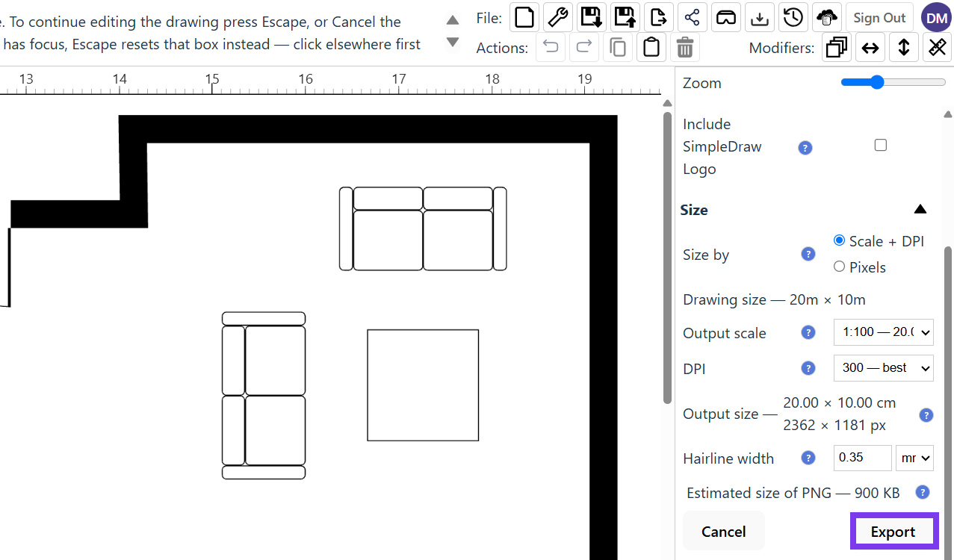Image resolution: width=954 pixels, height=560 pixels.
Task: Click the flip horizontal modifier icon
Action: 870,48
